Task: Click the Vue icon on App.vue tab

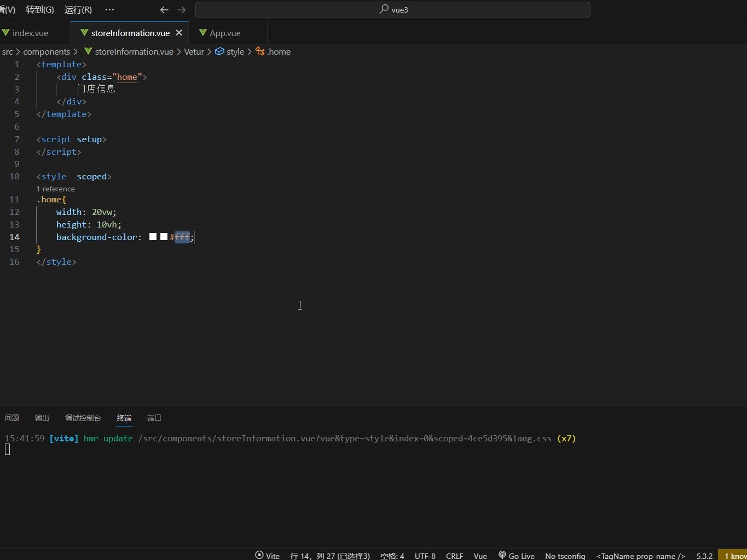Action: (x=203, y=33)
